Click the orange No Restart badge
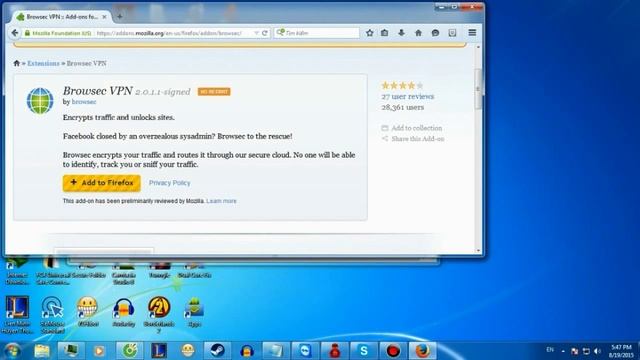The height and width of the screenshot is (360, 640). tap(214, 92)
